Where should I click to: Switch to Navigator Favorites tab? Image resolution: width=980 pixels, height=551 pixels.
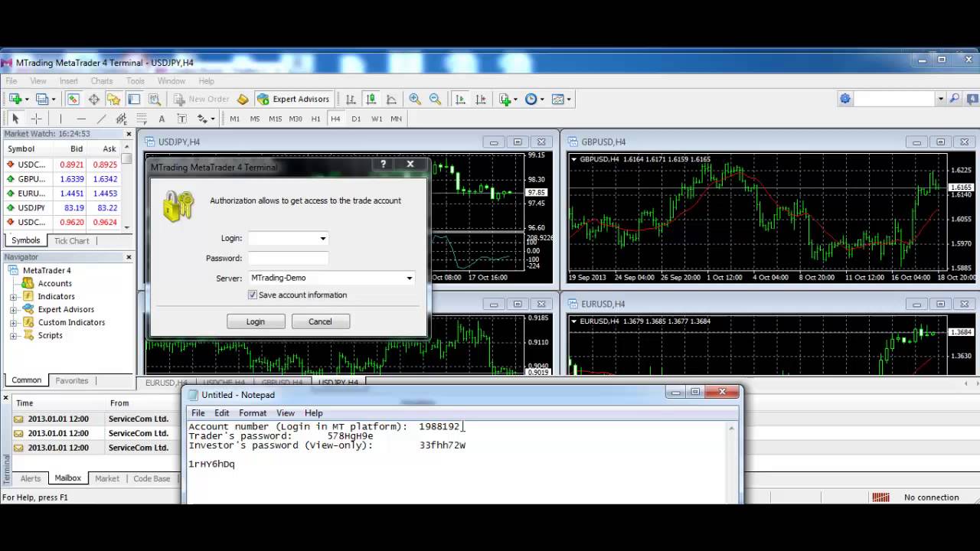pos(72,380)
